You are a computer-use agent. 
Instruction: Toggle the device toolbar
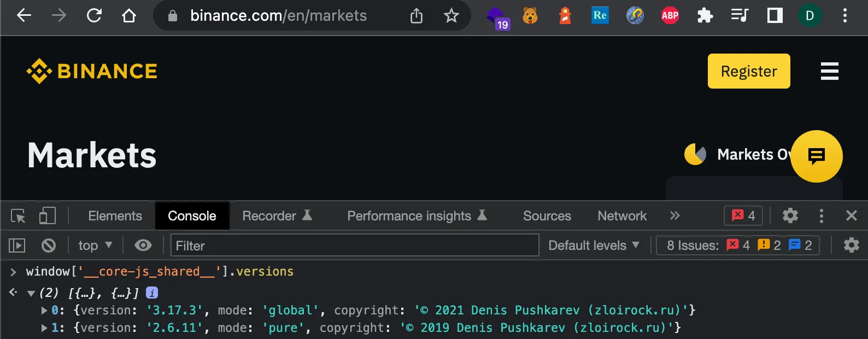pos(48,215)
